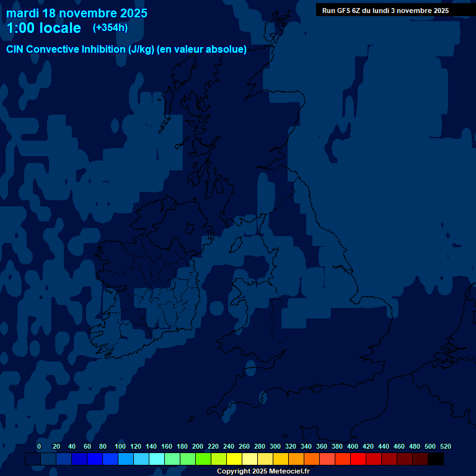The width and height of the screenshot is (476, 476).
Task: Click the bright red swatch between 400 and 420
Action: (x=358, y=459)
